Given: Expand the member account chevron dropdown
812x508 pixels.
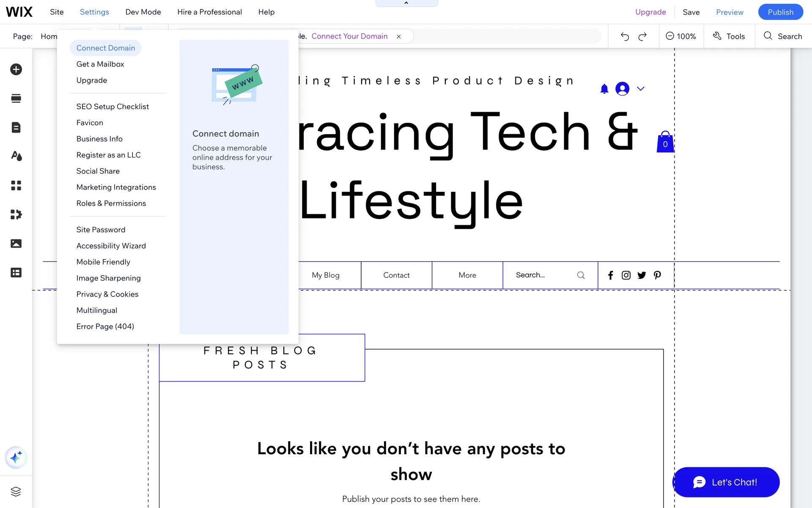Looking at the screenshot, I should [641, 89].
